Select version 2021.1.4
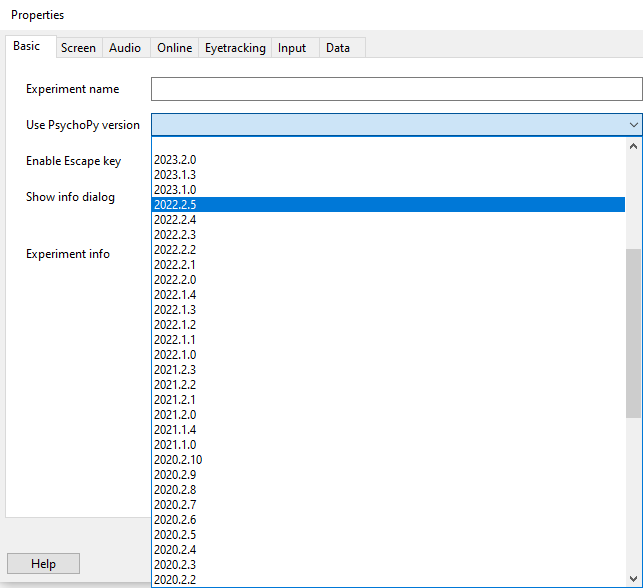 pyautogui.click(x=388, y=430)
